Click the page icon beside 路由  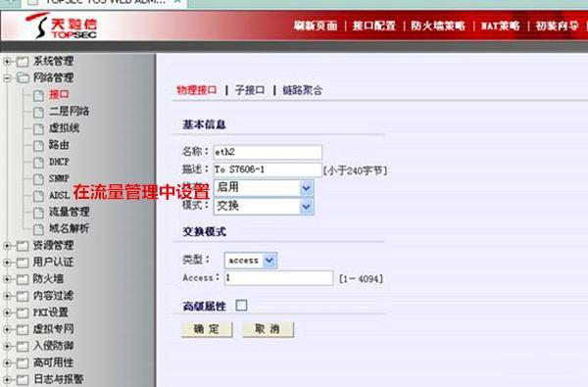click(x=38, y=146)
